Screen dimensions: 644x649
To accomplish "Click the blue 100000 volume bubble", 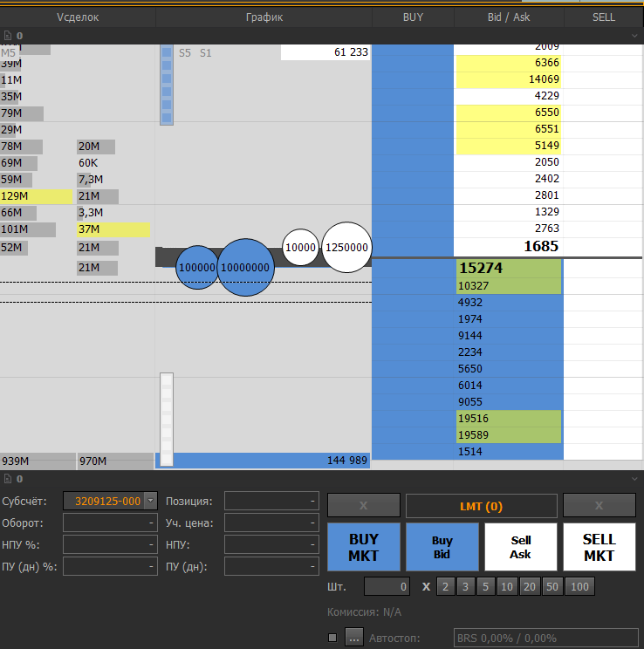I will 197,268.
